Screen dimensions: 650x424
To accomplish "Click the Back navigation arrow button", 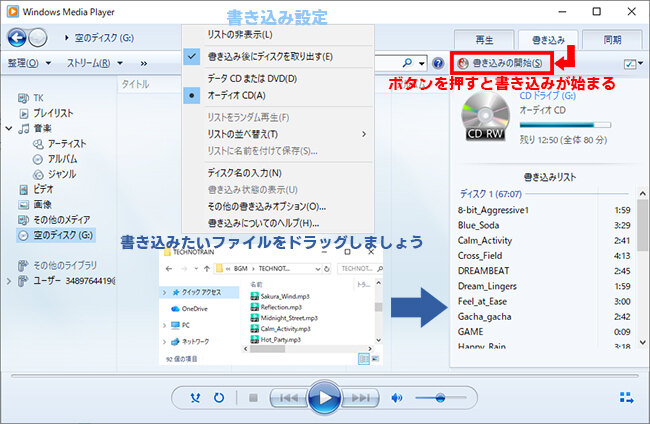I will pyautogui.click(x=17, y=38).
